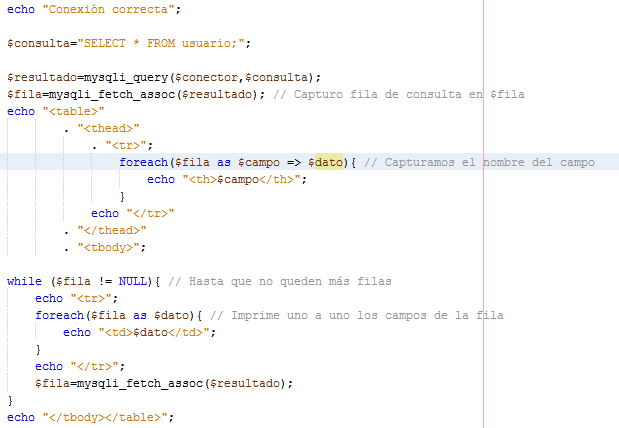The image size is (619, 428).
Task: Click the string "Conexión correcta"
Action: (108, 9)
